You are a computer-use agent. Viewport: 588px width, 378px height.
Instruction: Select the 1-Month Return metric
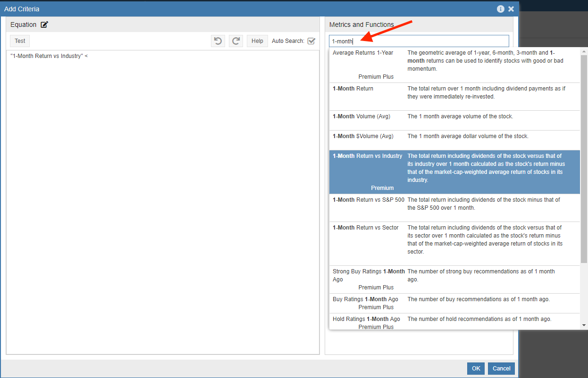353,89
